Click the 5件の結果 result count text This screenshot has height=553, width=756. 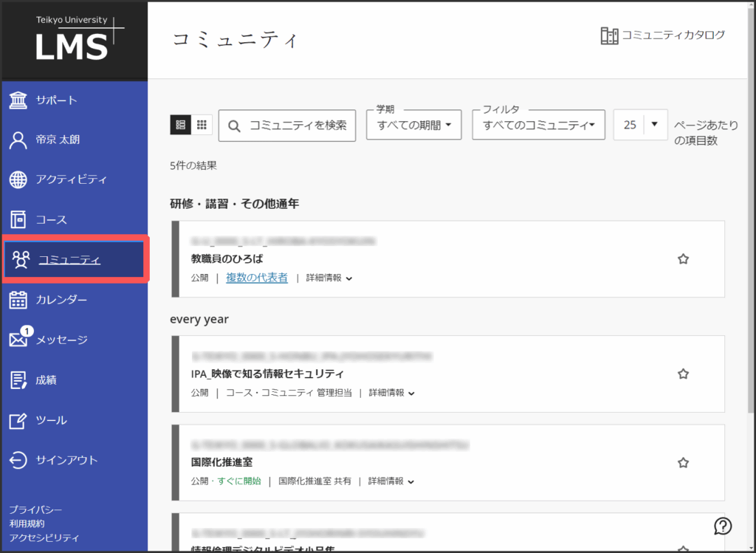point(193,166)
